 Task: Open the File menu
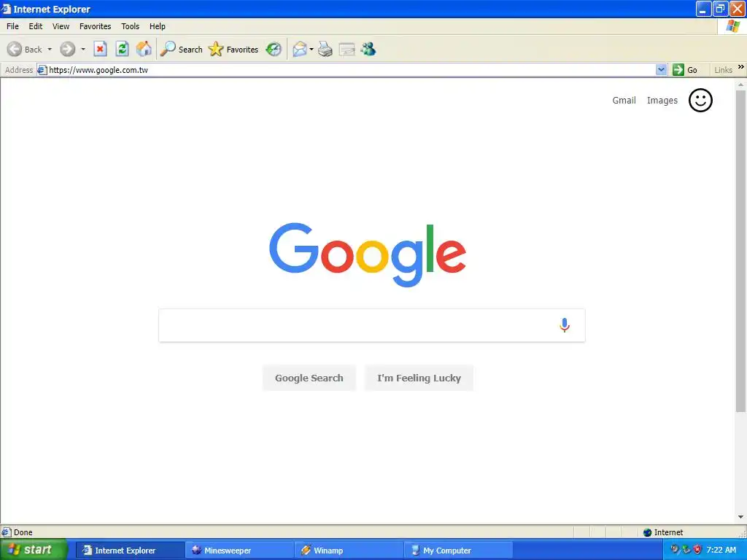[x=13, y=26]
